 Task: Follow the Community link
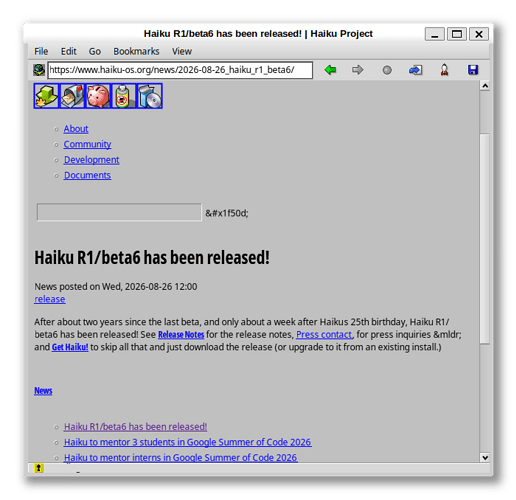[87, 144]
